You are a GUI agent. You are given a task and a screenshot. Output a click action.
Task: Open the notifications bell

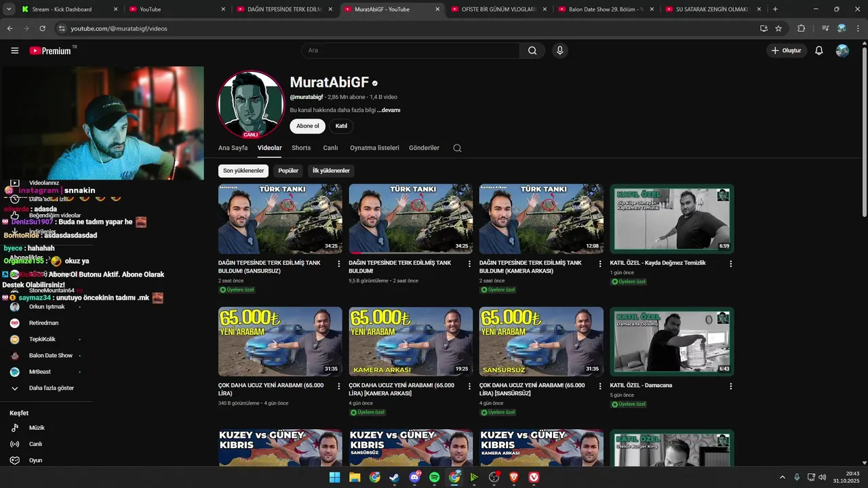coord(818,50)
